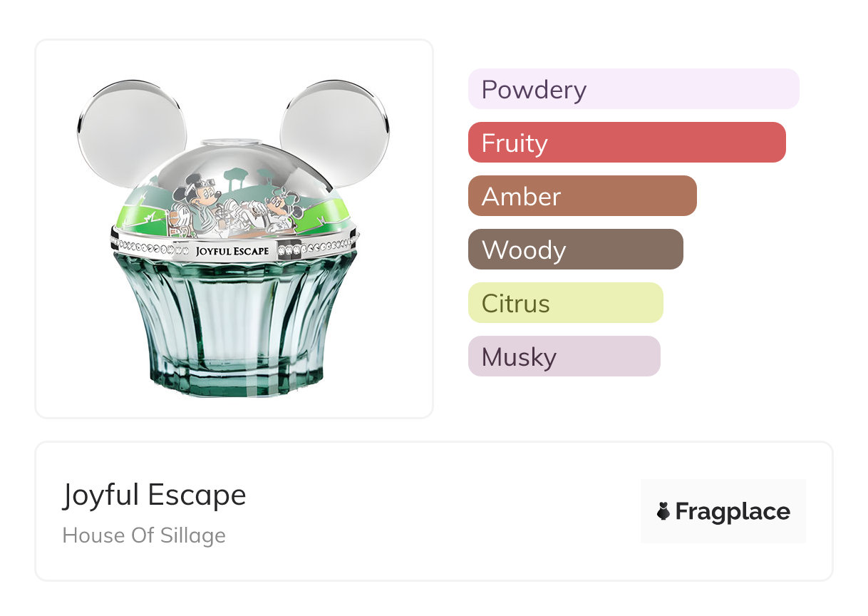Select the Musky accord bar
The image size is (868, 616).
click(564, 356)
